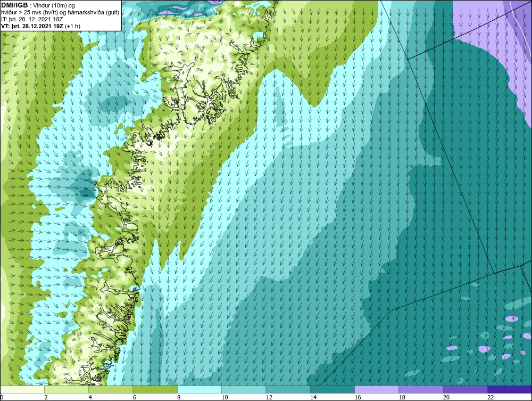
Task: Click the 0–2 m/s legend swatch
Action: 22,389
